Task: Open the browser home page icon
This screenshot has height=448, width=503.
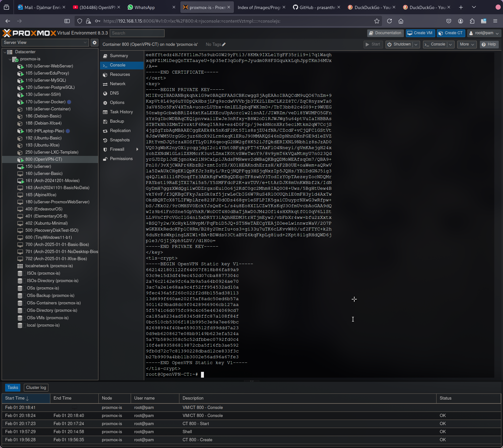Action: pos(401,21)
